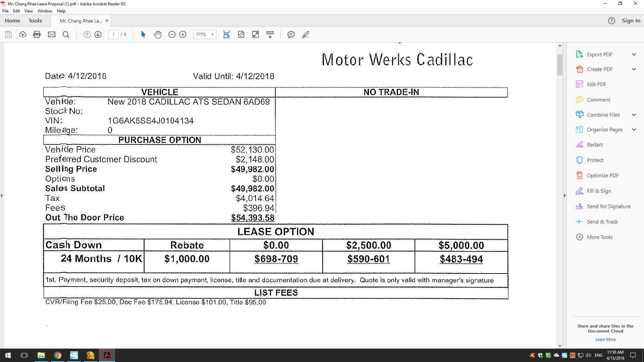The height and width of the screenshot is (362, 644).
Task: Click the vertical scrollbar thumb
Action: [560, 65]
